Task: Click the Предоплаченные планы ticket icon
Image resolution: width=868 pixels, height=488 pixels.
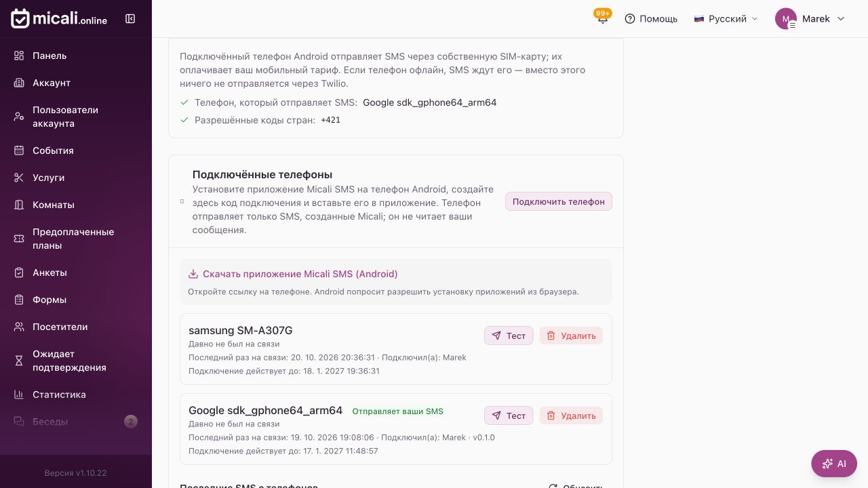Action: tap(19, 239)
